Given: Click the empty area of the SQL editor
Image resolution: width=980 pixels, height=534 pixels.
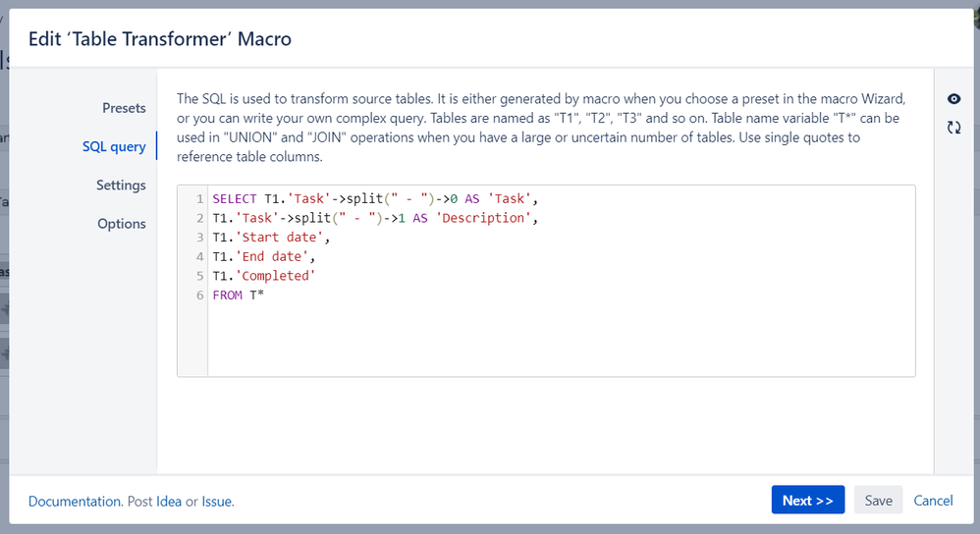Looking at the screenshot, I should pos(562,341).
